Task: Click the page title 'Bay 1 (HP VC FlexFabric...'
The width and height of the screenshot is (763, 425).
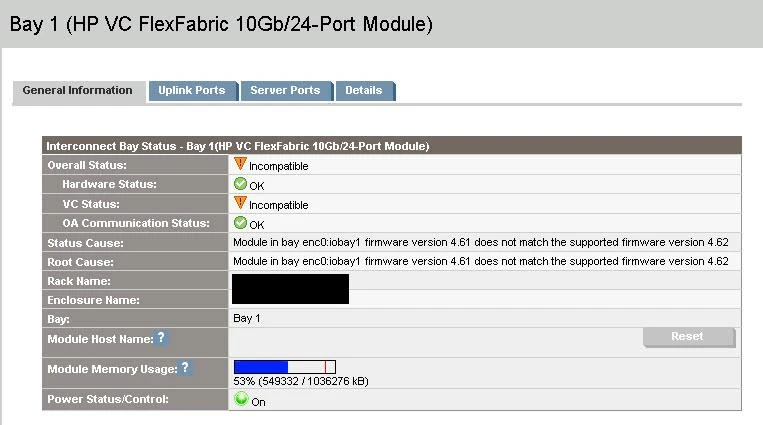Action: pos(221,24)
